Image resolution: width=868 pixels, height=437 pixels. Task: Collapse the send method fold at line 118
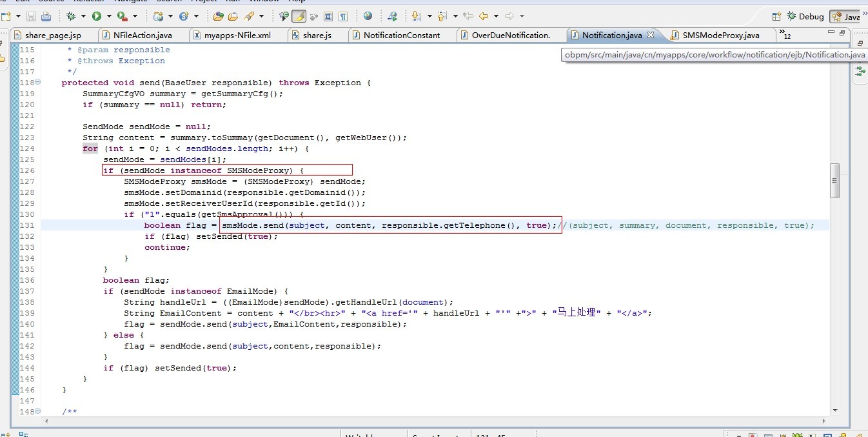click(38, 82)
